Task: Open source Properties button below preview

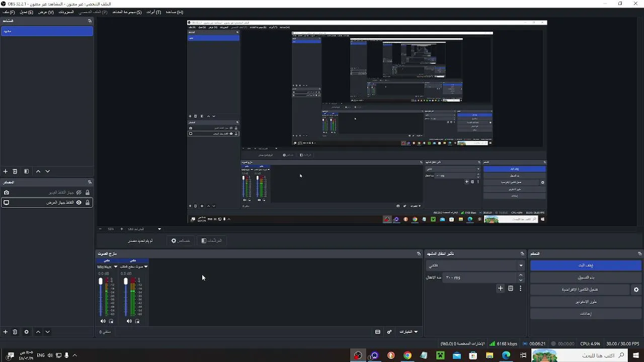Action: [181, 241]
